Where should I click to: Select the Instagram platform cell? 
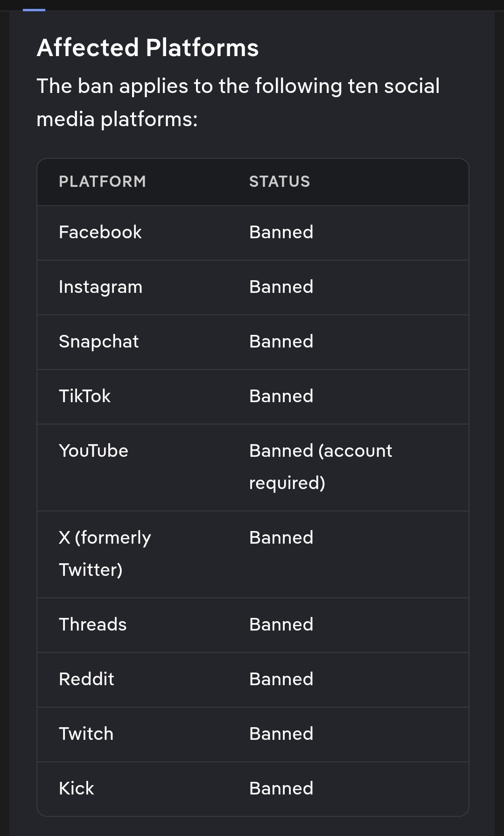(x=100, y=287)
